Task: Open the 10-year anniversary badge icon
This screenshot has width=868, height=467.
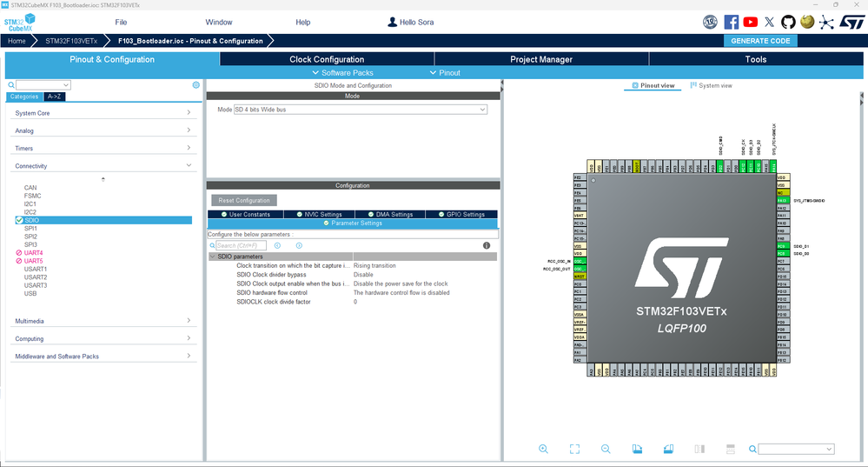Action: [x=710, y=22]
